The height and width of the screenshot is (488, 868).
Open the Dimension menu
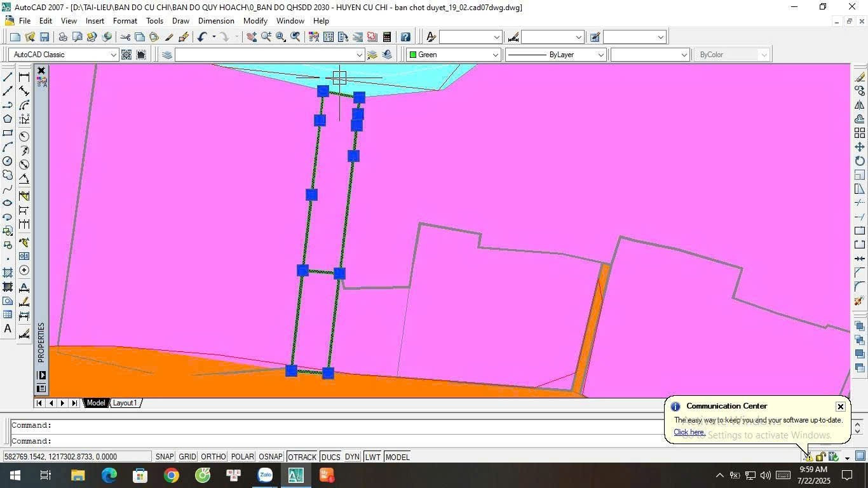pyautogui.click(x=215, y=21)
